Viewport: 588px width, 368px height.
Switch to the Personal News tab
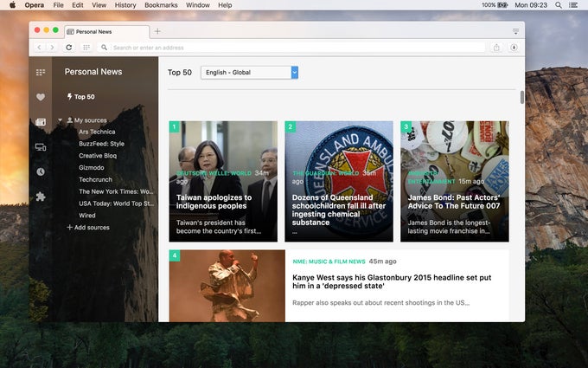93,31
